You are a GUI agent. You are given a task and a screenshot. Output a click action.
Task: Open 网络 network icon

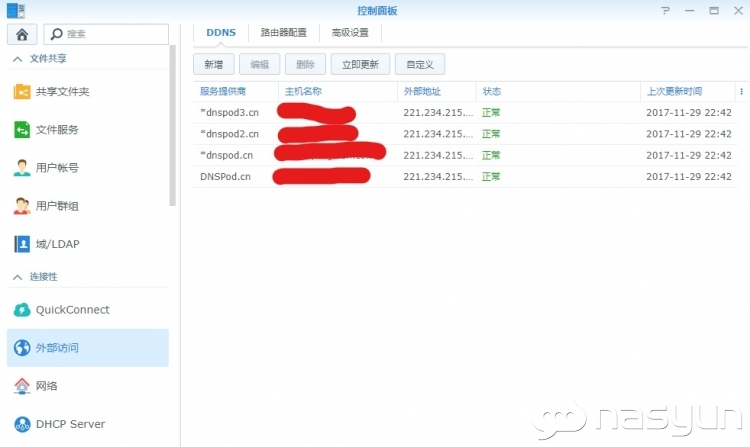22,386
